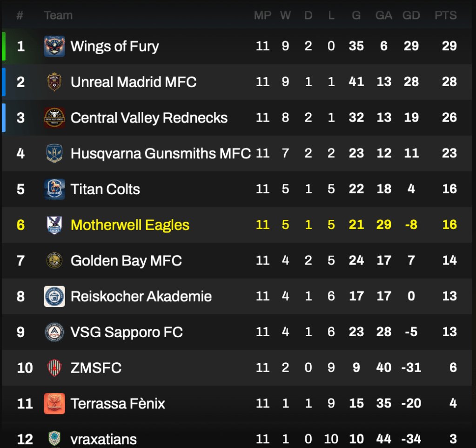
Task: Sort table by PTS column header
Action: coord(445,15)
